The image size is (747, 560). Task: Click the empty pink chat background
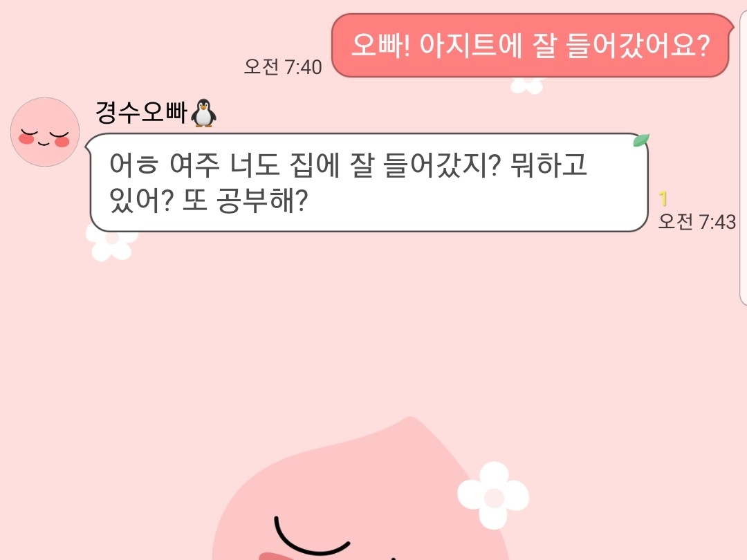(371, 333)
